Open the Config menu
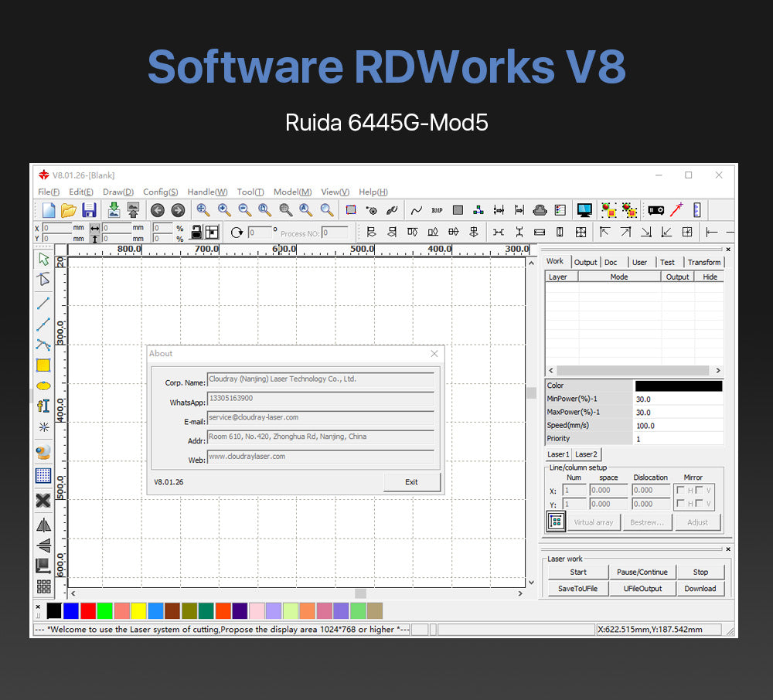This screenshot has height=700, width=773. [x=160, y=192]
